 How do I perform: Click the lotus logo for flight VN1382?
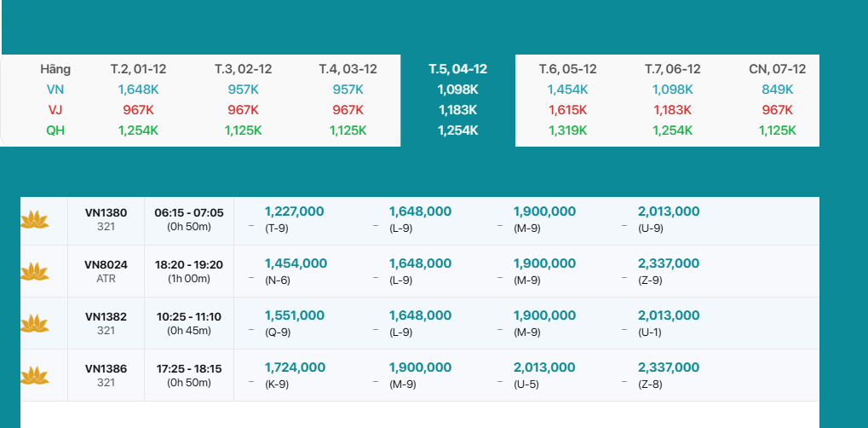coord(34,324)
